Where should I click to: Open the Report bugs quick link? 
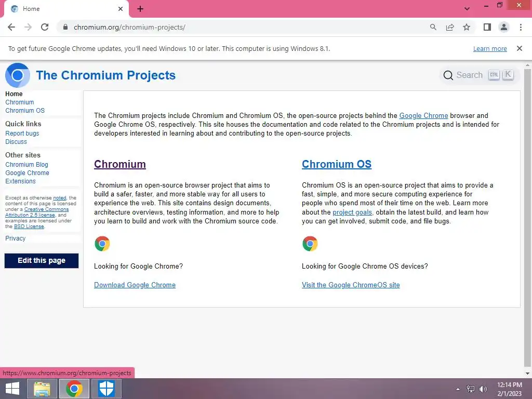point(22,134)
